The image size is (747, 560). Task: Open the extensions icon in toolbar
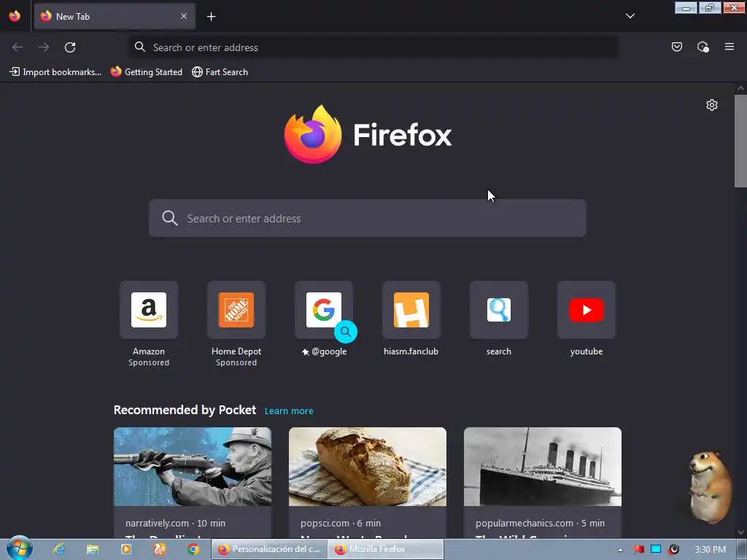coord(703,47)
